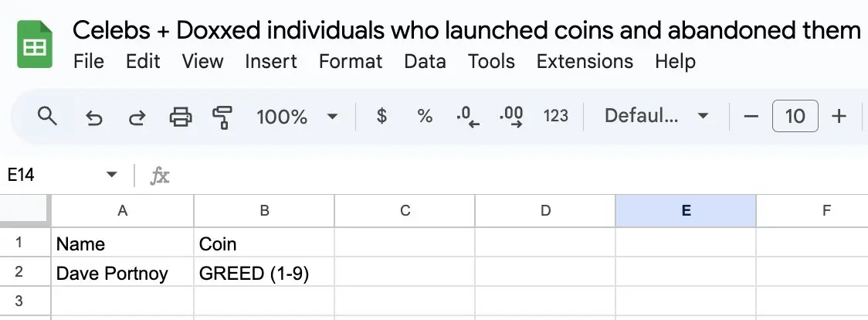Image resolution: width=868 pixels, height=320 pixels.
Task: Increase font size with plus button
Action: (x=839, y=116)
